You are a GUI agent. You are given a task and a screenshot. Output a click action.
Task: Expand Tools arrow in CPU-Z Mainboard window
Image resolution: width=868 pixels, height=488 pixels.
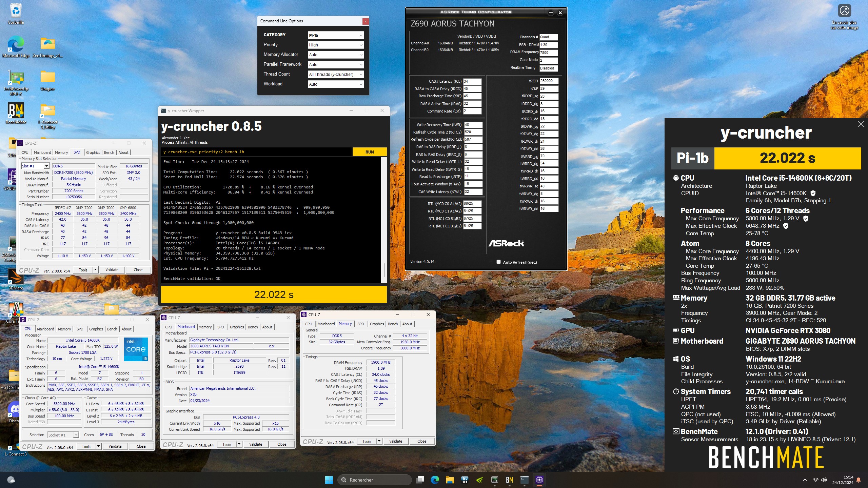(x=239, y=444)
